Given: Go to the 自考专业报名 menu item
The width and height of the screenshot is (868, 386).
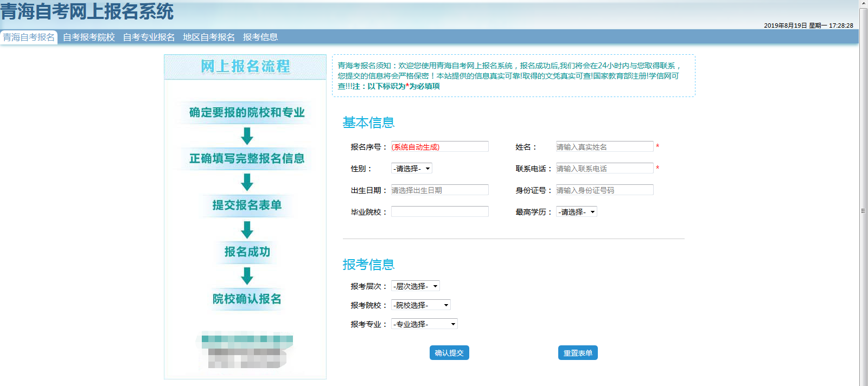Looking at the screenshot, I should click(149, 37).
